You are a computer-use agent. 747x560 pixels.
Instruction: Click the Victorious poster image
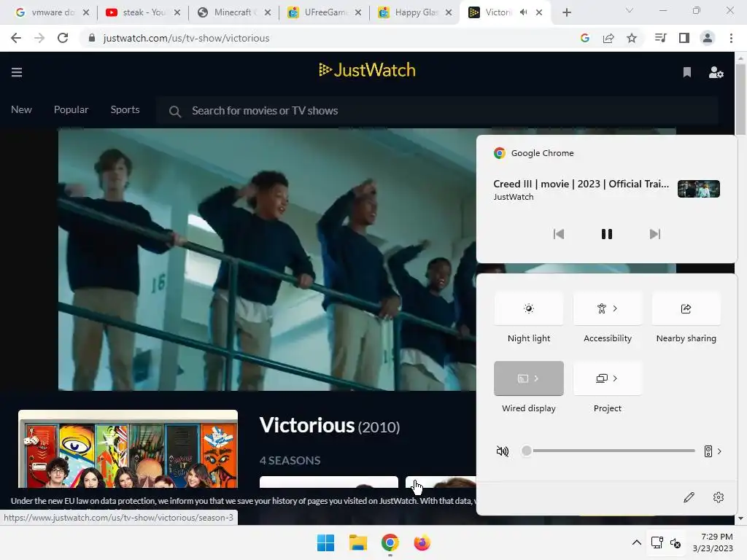[x=128, y=448]
